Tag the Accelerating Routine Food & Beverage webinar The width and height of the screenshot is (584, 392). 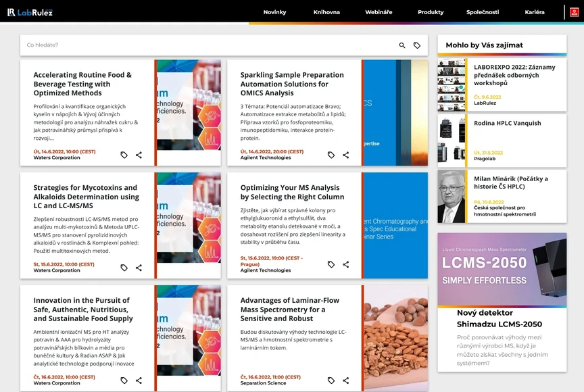(x=124, y=155)
